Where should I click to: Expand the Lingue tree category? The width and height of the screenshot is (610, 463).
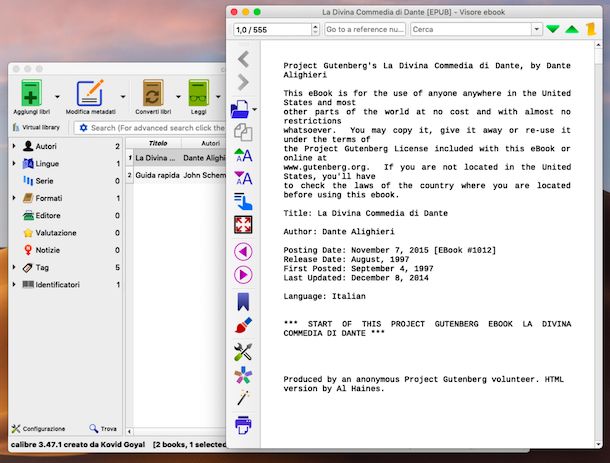click(x=14, y=163)
